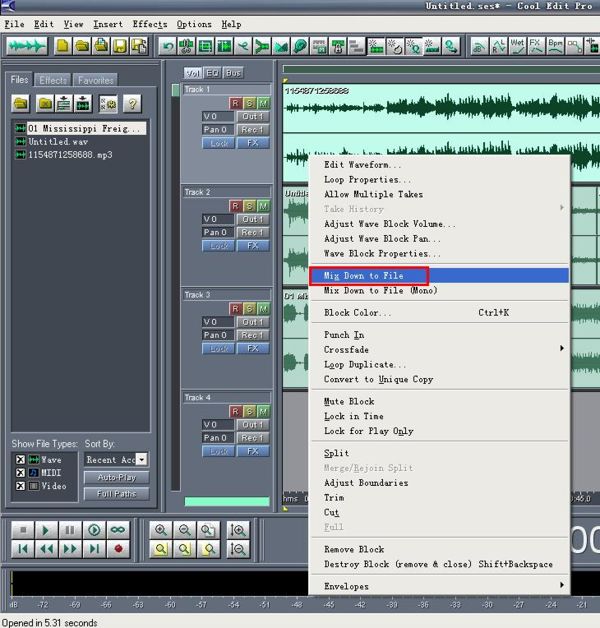Select Mix Down to File

(440, 276)
